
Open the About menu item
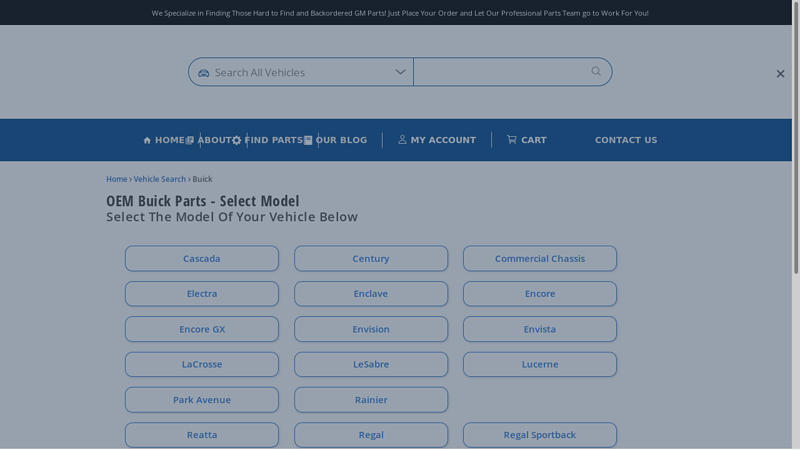pos(214,140)
